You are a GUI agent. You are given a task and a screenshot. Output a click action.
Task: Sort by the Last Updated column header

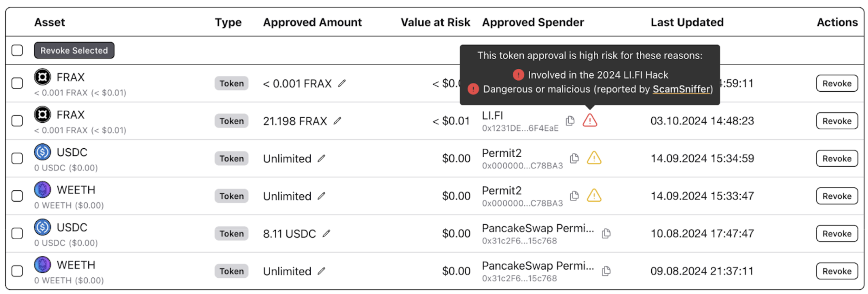(686, 22)
